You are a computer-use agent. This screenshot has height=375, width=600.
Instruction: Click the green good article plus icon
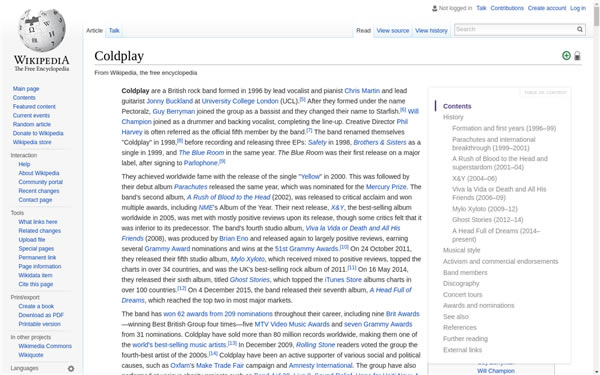[x=566, y=56]
